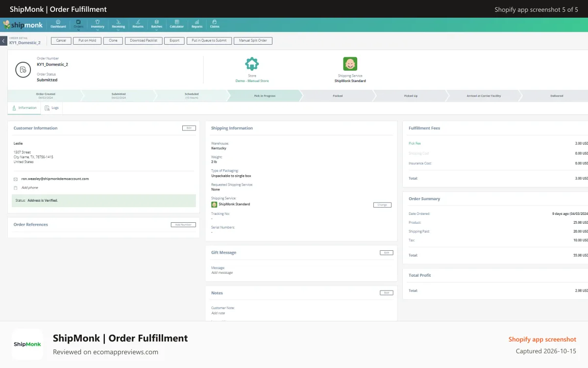Click the Cancel order button

[x=61, y=41]
